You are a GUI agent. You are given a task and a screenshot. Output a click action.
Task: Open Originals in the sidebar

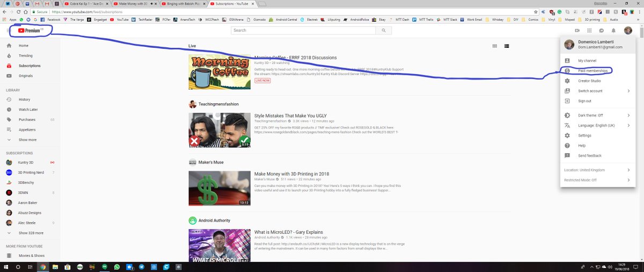click(x=30, y=76)
